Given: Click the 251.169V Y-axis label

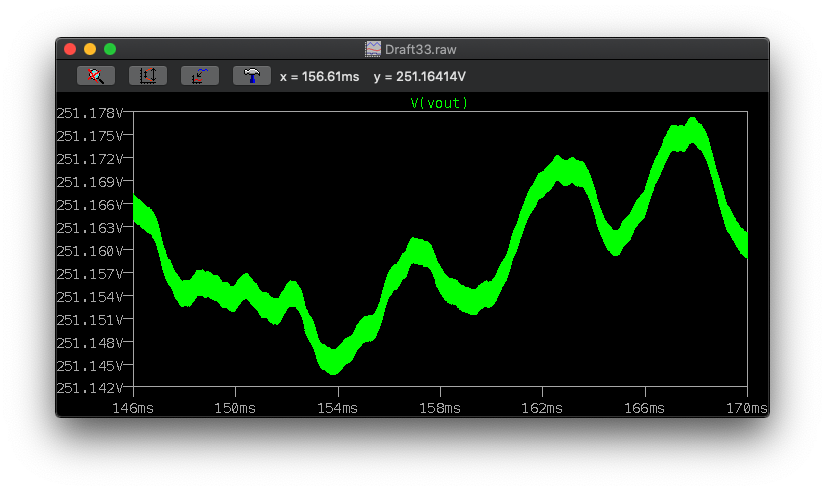Looking at the screenshot, I should coord(90,182).
